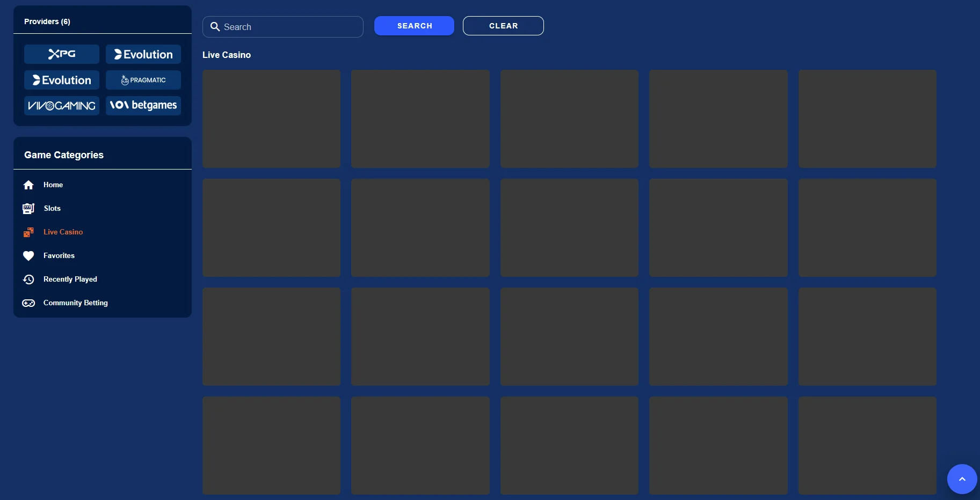
Task: Select the betgames provider logo
Action: (143, 106)
